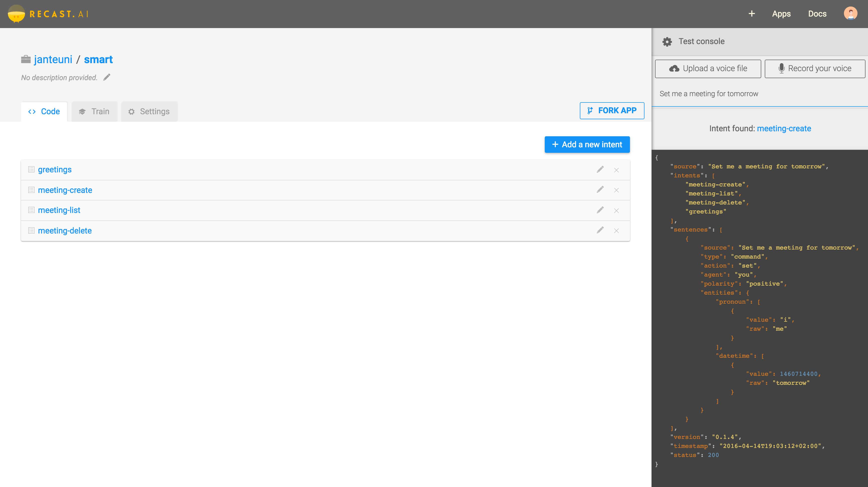Screen dimensions: 868x487
Task: Delete the meeting-create intent with X
Action: [616, 190]
